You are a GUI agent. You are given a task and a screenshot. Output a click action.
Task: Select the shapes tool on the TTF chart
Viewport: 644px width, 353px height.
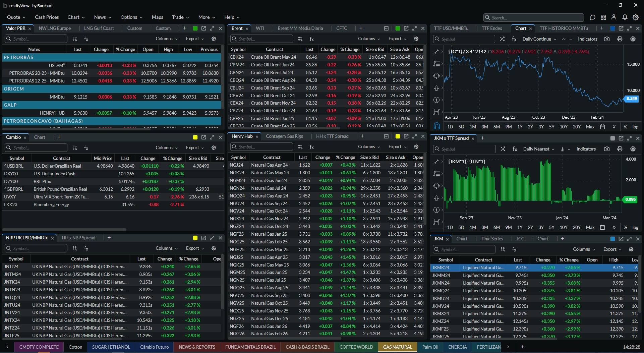click(x=436, y=76)
